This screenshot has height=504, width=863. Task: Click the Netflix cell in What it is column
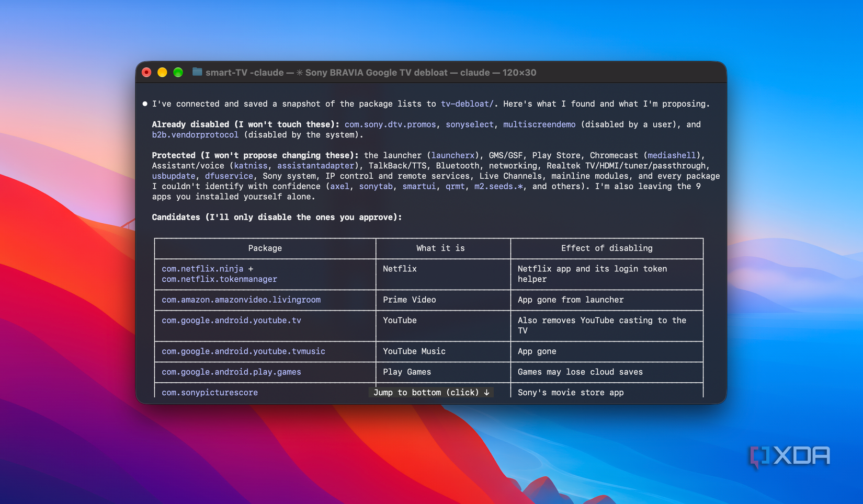[443, 274]
